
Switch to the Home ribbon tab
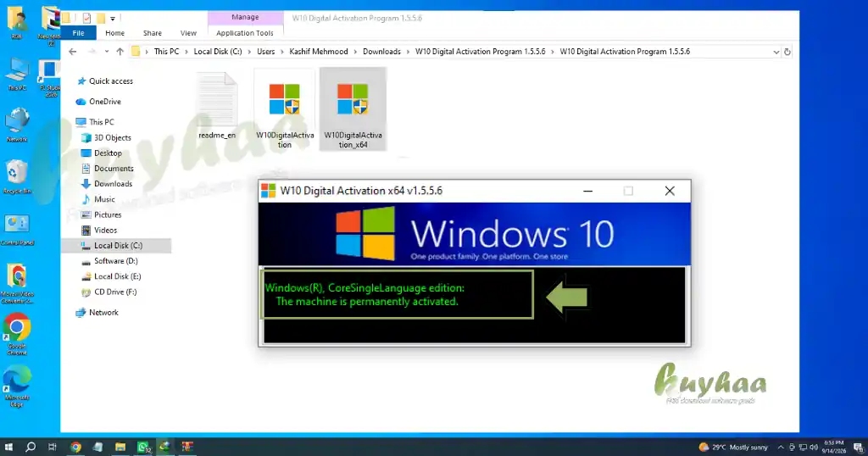click(114, 33)
